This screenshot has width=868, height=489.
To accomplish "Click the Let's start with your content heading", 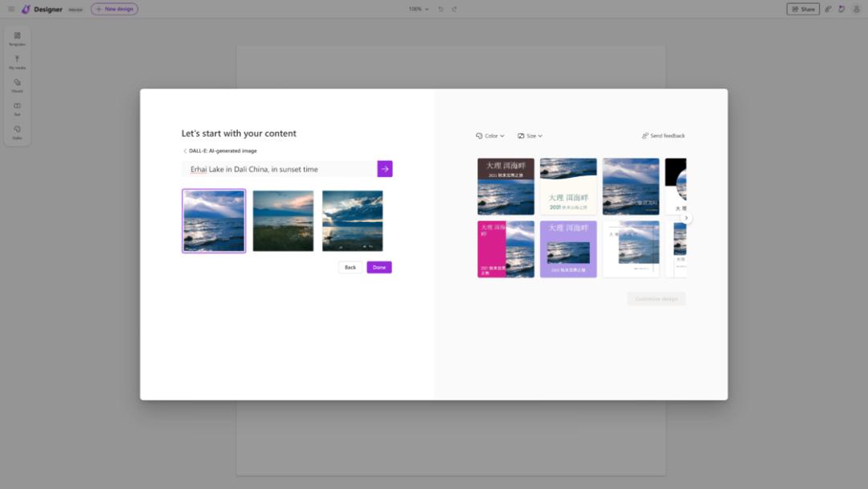I will point(239,134).
